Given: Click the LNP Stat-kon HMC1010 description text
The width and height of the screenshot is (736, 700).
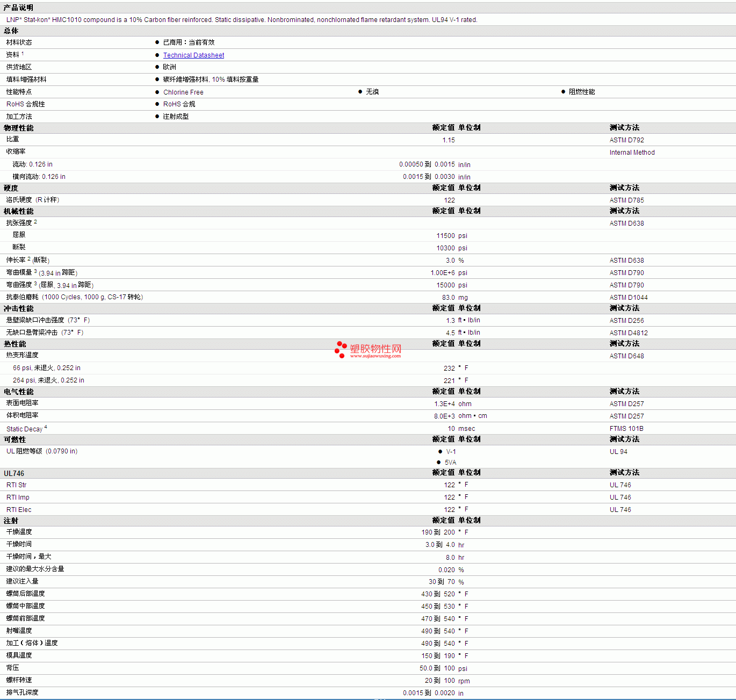Looking at the screenshot, I should click(242, 20).
